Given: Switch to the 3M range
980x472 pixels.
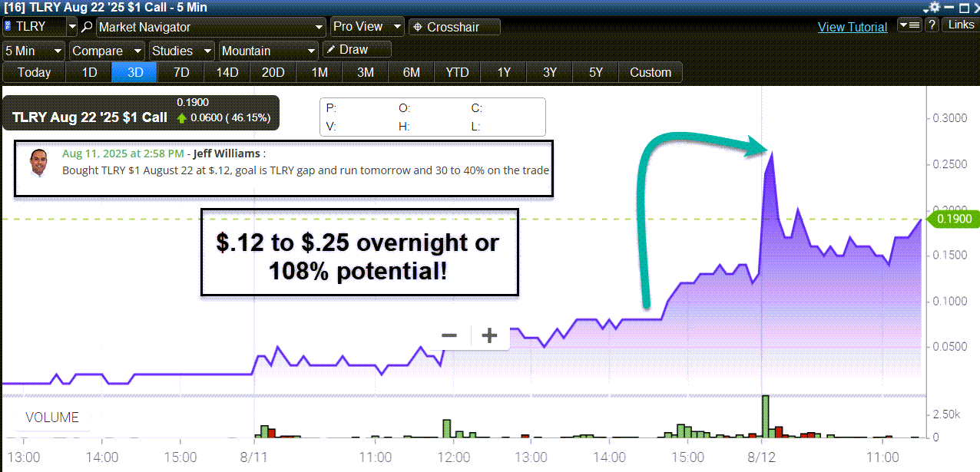Looking at the screenshot, I should pyautogui.click(x=366, y=72).
